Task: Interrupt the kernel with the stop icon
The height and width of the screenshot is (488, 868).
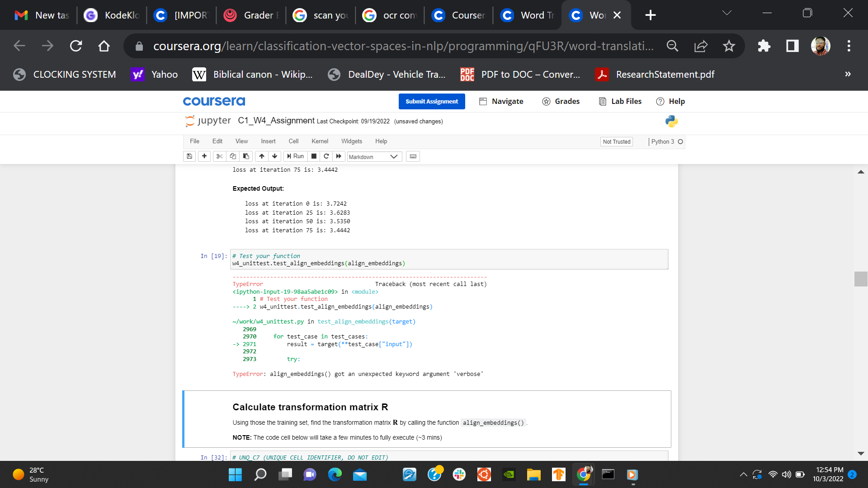Action: 314,156
